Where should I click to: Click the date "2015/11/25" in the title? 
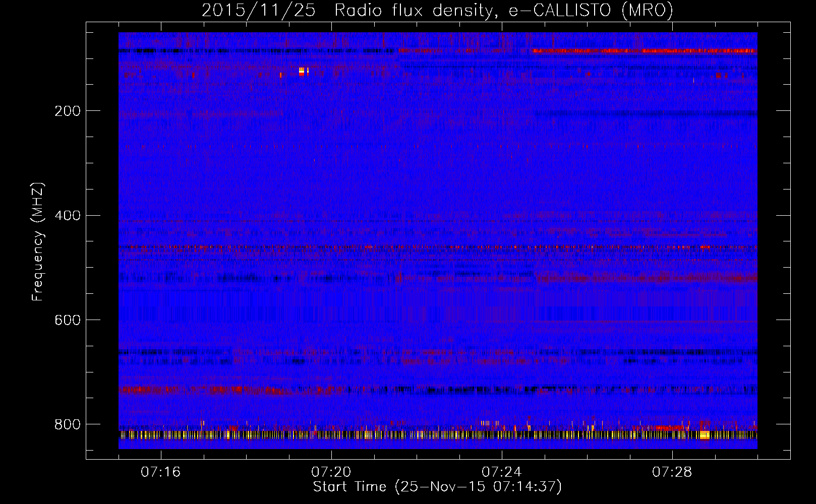point(258,11)
